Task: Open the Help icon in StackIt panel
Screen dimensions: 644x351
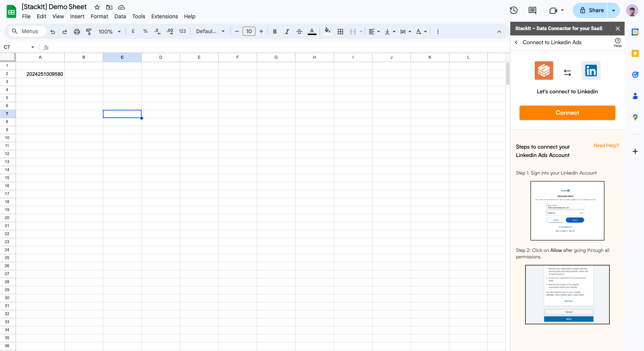Action: pos(618,42)
